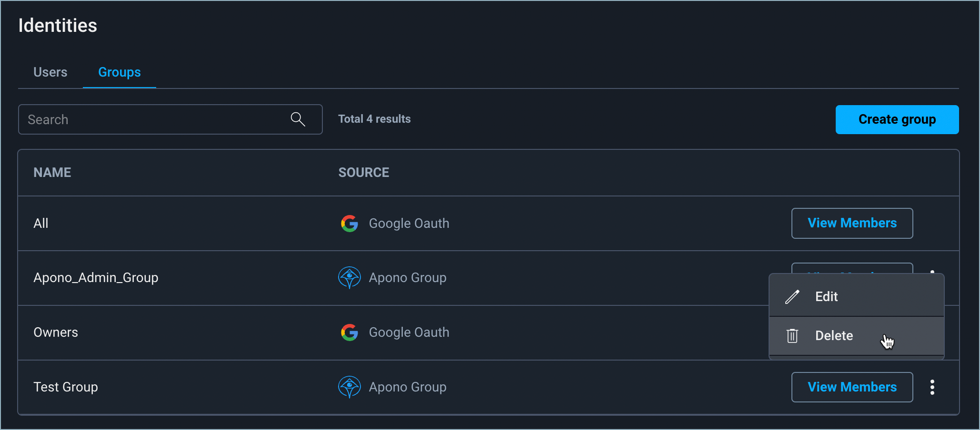This screenshot has height=430, width=980.
Task: Click the Apono_Admin_Group name
Action: pyautogui.click(x=96, y=278)
